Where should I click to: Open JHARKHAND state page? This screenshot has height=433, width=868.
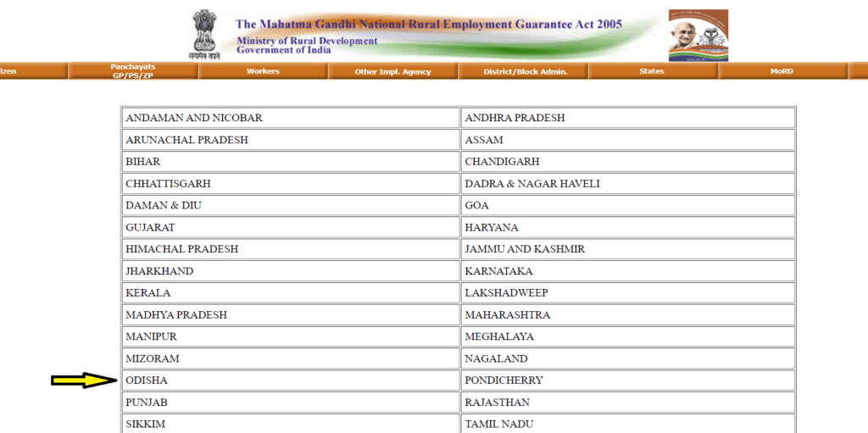(159, 271)
